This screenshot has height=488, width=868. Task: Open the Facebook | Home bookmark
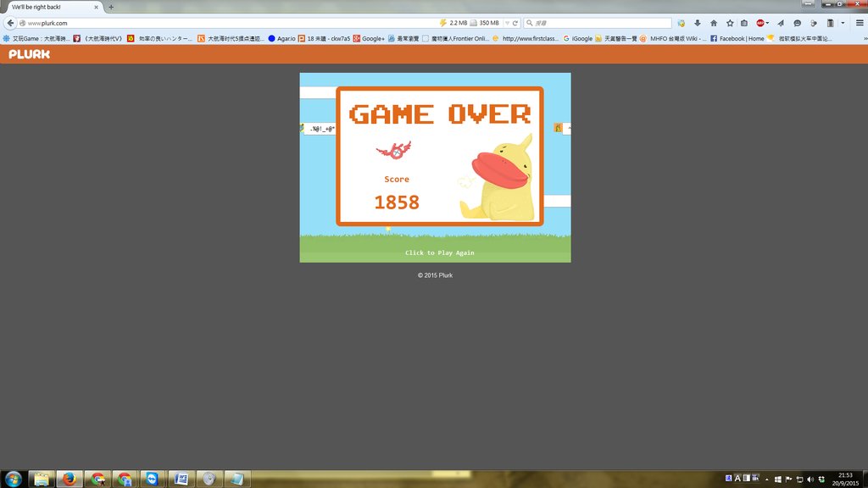737,39
